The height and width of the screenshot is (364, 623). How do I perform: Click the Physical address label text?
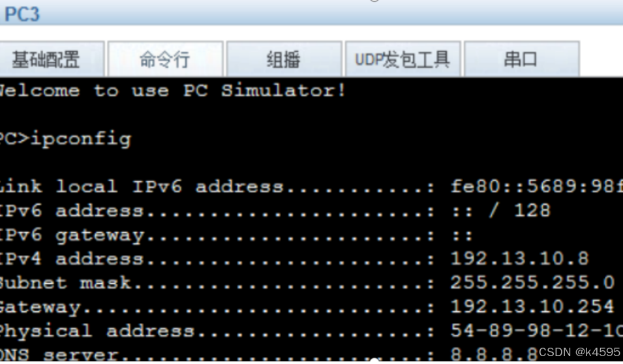[97, 331]
